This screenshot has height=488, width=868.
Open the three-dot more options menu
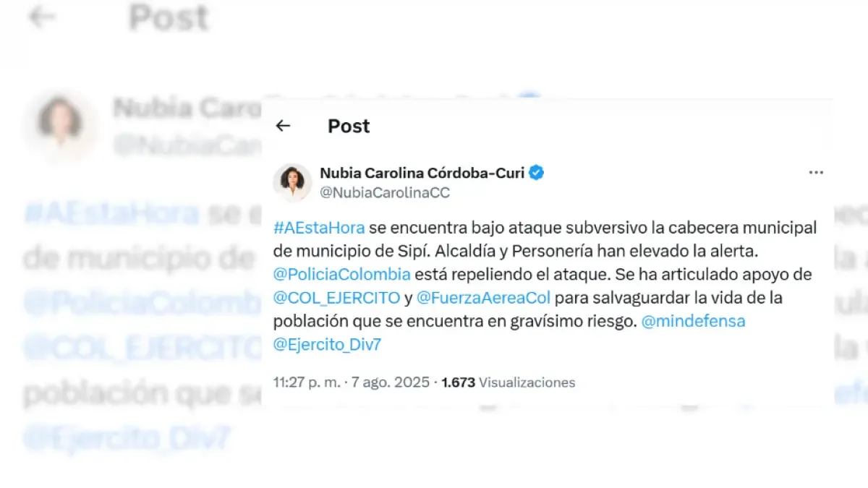(x=816, y=173)
